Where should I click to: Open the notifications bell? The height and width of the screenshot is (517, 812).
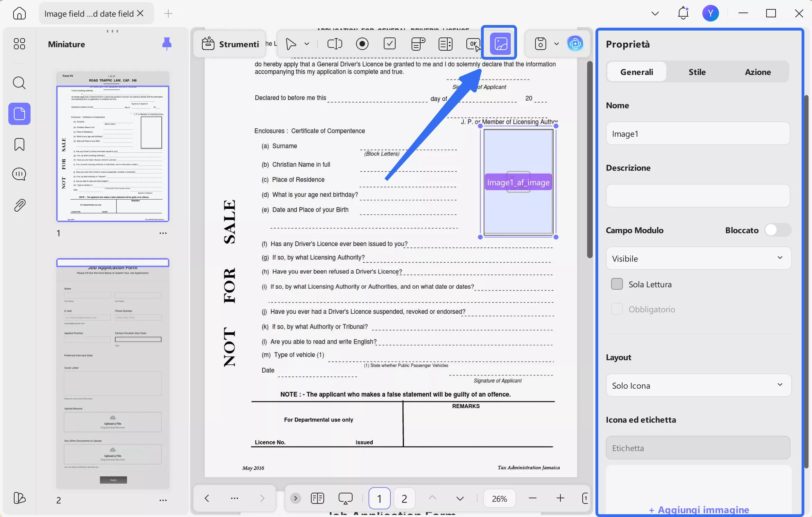[x=683, y=13]
